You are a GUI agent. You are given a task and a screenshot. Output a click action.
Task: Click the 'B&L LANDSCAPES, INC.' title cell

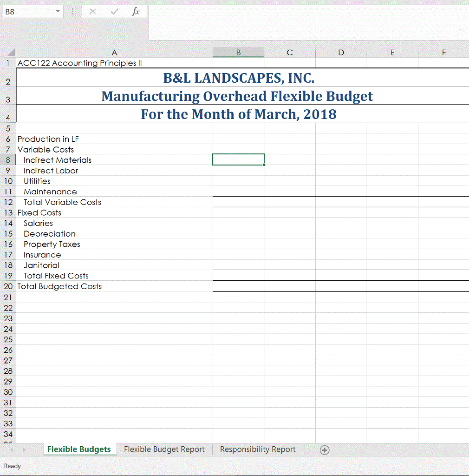click(242, 78)
